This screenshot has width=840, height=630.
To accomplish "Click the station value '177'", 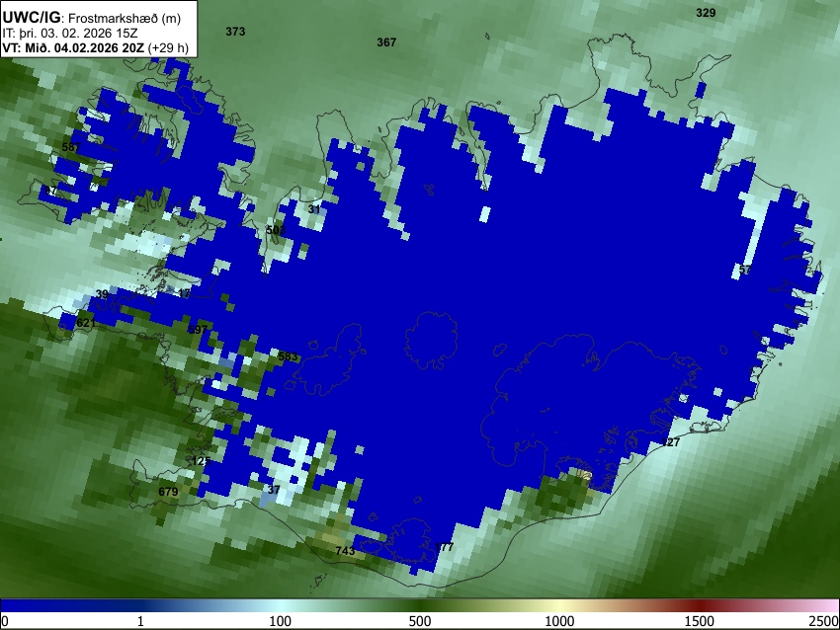I will pos(444,547).
